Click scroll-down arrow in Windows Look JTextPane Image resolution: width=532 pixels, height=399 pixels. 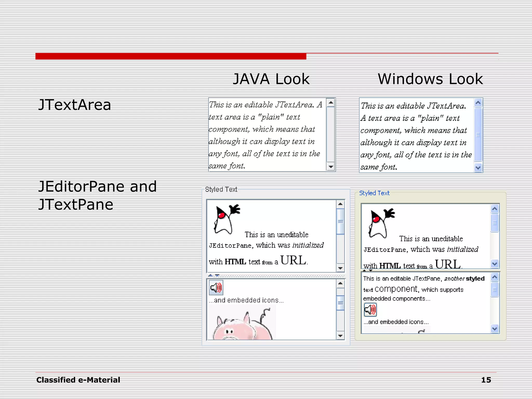click(495, 329)
